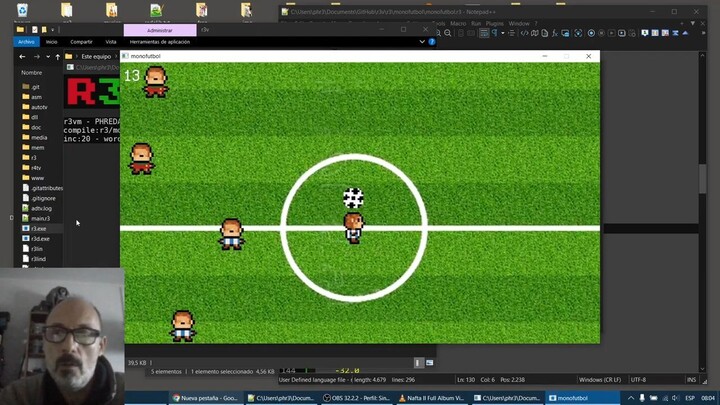Select the r3 folder
720x405 pixels.
29,158
